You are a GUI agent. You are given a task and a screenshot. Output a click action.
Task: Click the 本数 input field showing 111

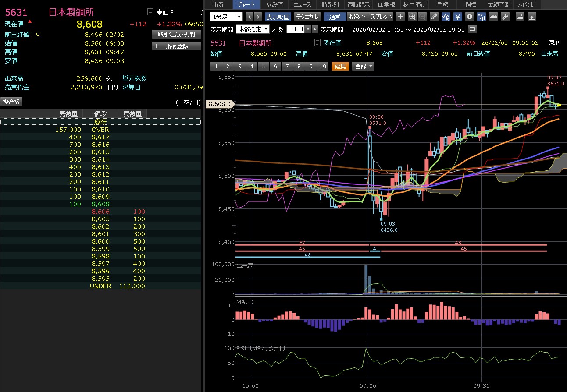tap(295, 29)
